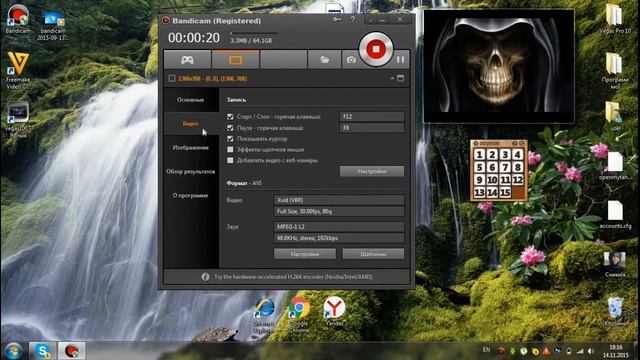This screenshot has width=640, height=360.
Task: Click tile 15 in the puzzle gadget
Action: [505, 192]
